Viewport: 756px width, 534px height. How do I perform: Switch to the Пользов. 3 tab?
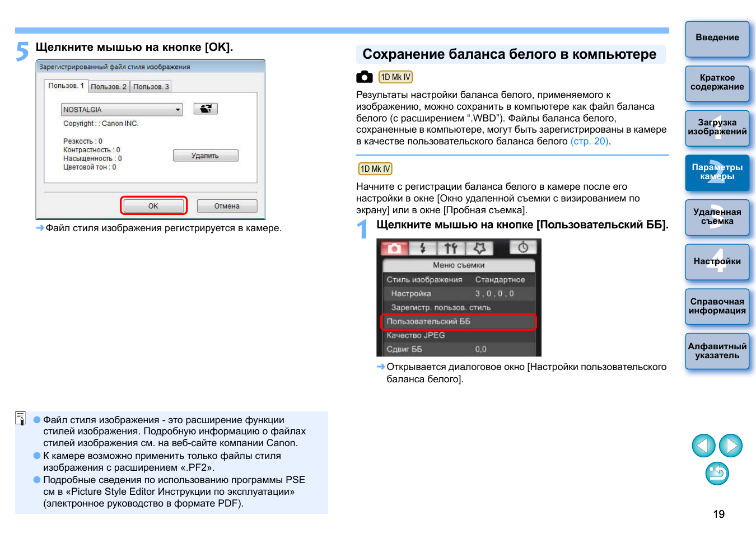pyautogui.click(x=151, y=87)
